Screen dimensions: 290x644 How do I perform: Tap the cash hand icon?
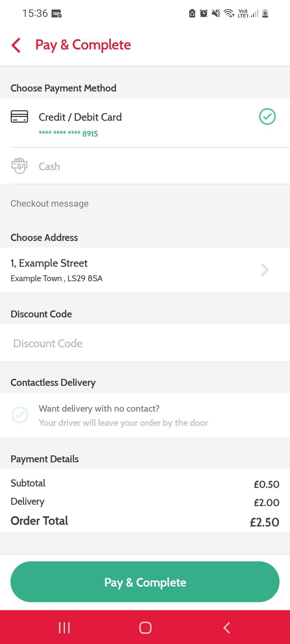click(x=19, y=166)
